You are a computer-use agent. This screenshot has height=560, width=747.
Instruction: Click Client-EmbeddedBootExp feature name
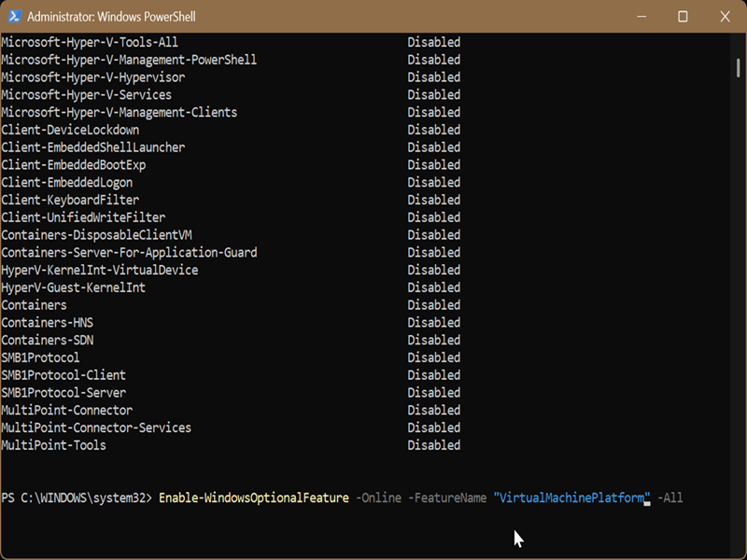pyautogui.click(x=74, y=165)
